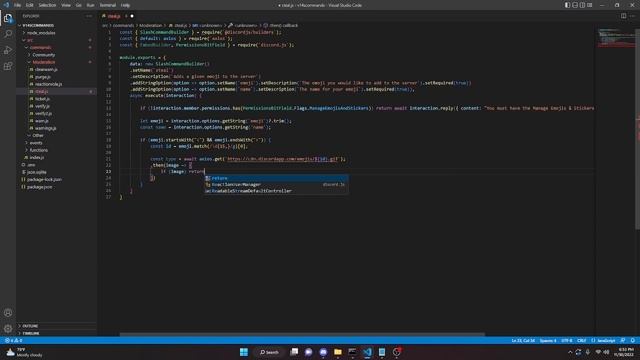Screen dimensions: 640x360
Task: Toggle secondary side bar layout icon
Action: tap(582, 5)
